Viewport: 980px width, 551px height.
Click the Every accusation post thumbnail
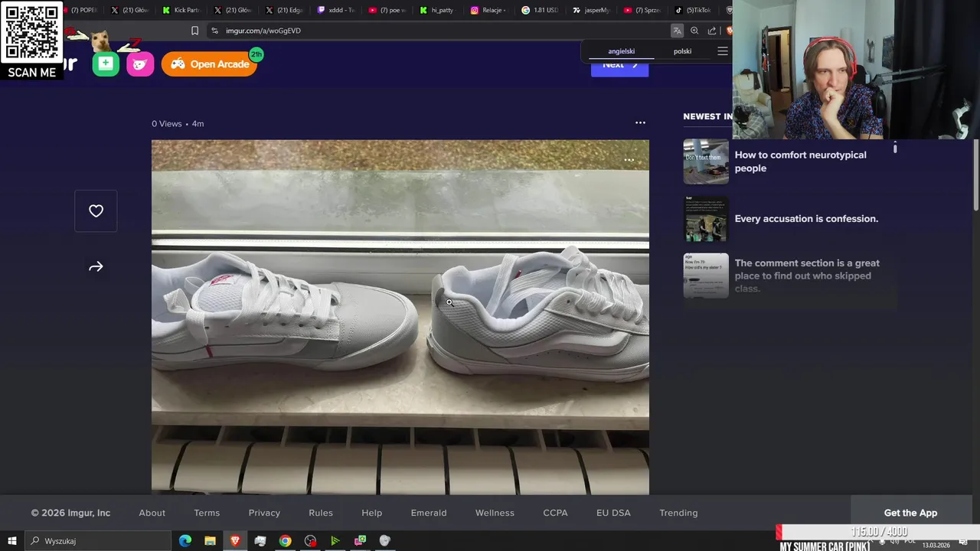pos(706,219)
